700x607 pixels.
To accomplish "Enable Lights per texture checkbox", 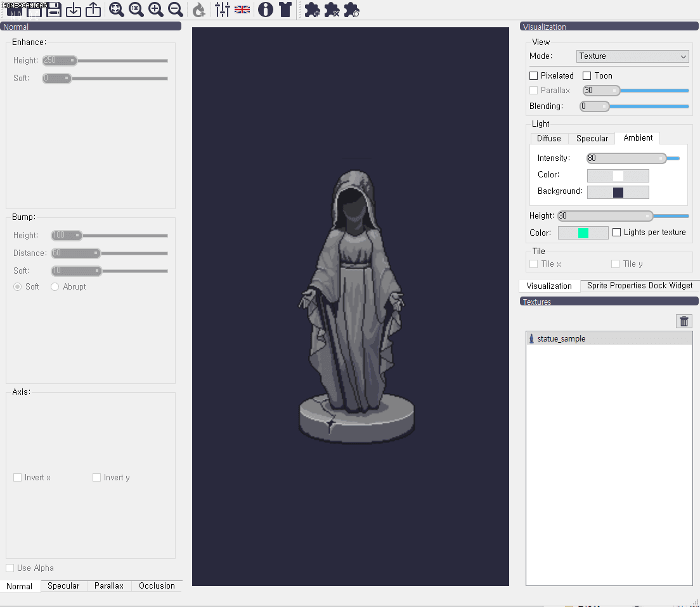I will tap(616, 232).
